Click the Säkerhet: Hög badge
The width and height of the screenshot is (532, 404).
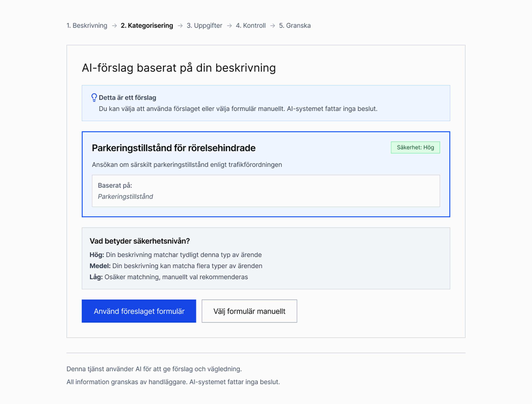tap(415, 147)
